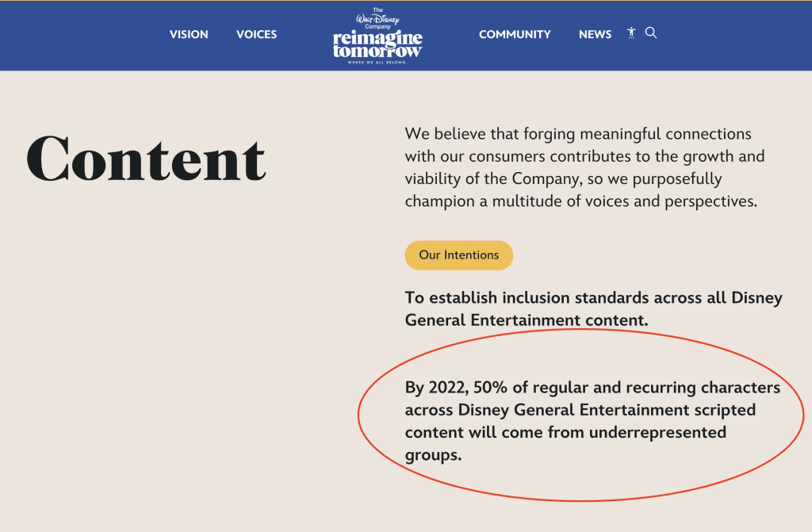Open the News menu item
812x532 pixels.
(595, 34)
